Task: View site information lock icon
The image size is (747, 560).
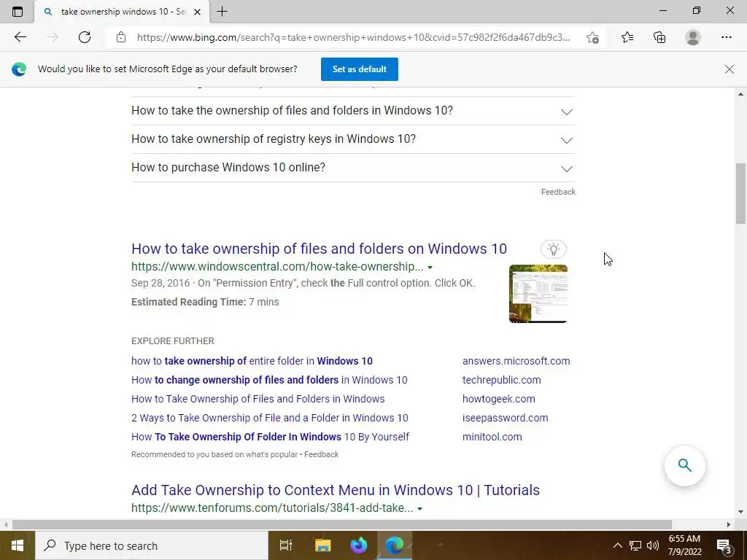Action: pos(121,37)
